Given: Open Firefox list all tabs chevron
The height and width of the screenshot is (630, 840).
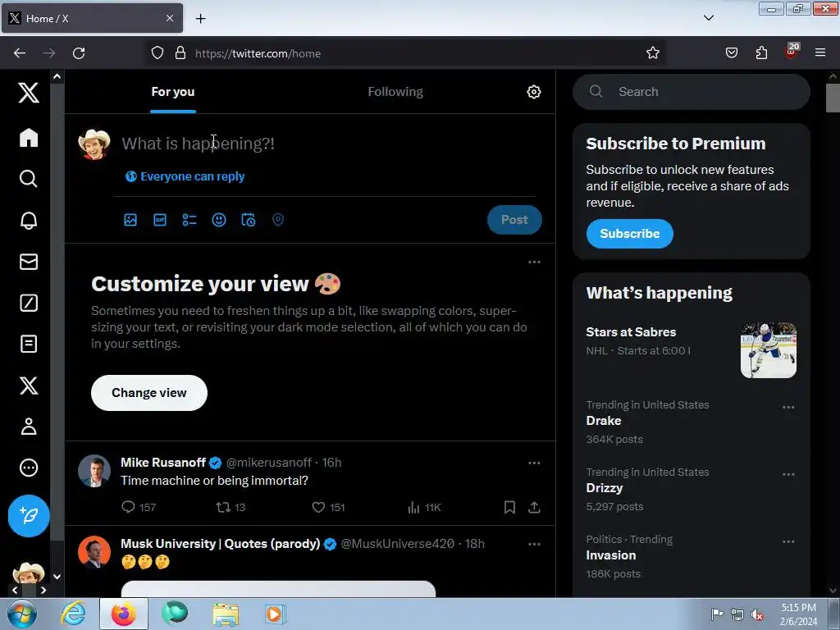Looking at the screenshot, I should [x=708, y=18].
